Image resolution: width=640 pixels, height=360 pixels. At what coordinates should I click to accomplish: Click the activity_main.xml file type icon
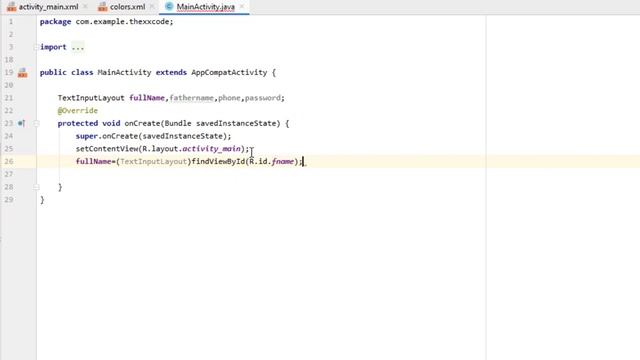(11, 7)
